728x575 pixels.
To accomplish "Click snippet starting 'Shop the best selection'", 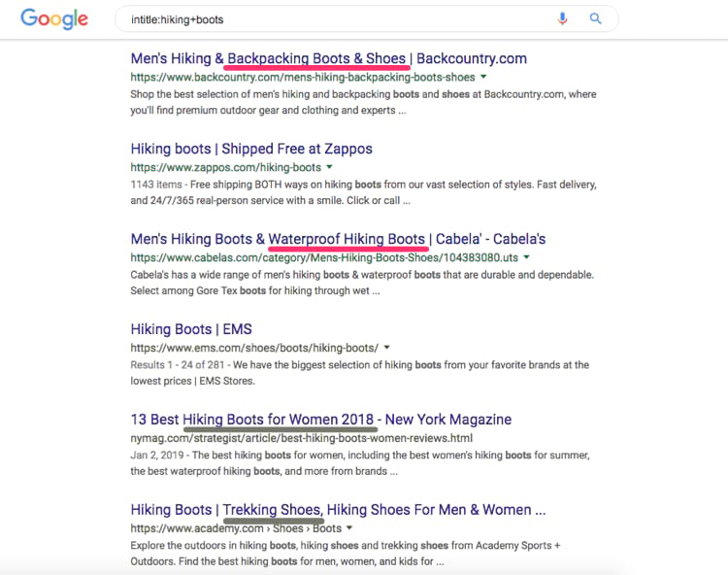I will tap(363, 102).
